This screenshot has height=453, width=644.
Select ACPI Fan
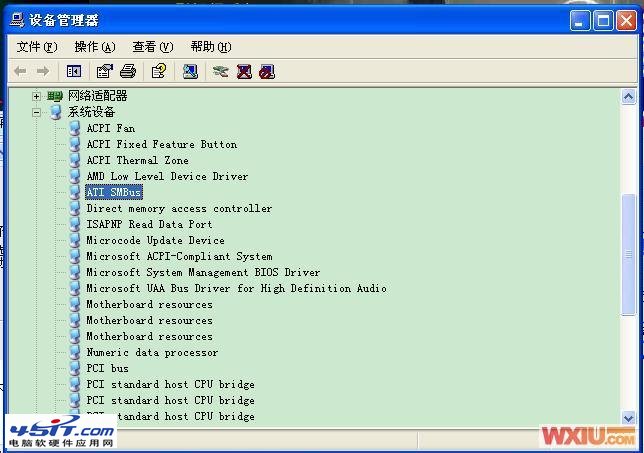point(110,129)
